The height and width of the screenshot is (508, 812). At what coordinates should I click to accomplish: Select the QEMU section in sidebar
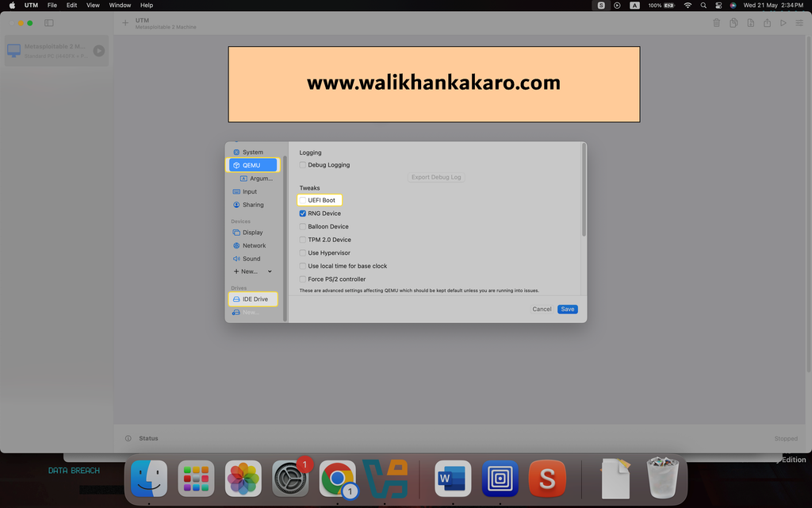(x=253, y=165)
